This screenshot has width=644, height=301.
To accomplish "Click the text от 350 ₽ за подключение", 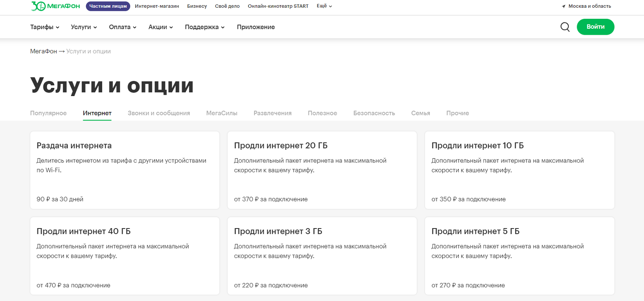I will click(468, 199).
